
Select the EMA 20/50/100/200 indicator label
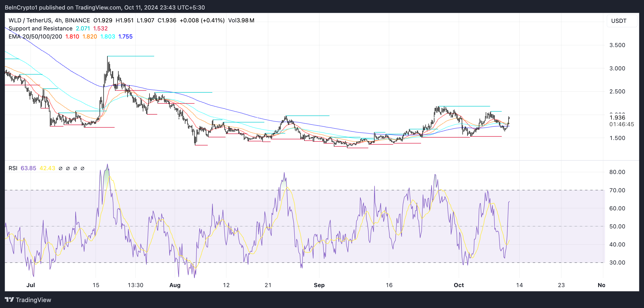[x=35, y=37]
